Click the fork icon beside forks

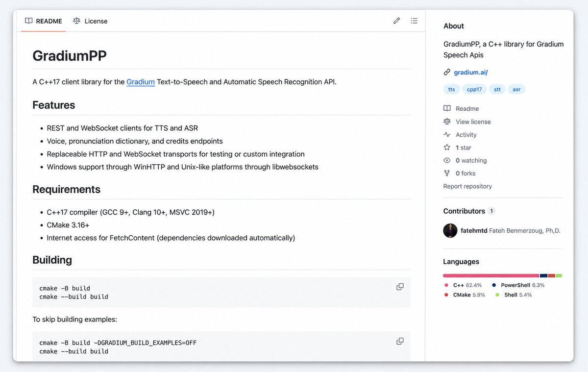pyautogui.click(x=447, y=173)
